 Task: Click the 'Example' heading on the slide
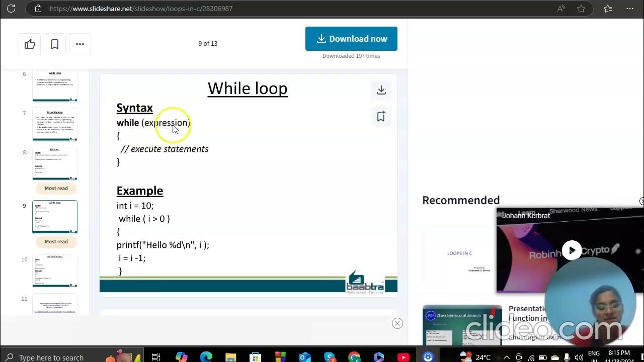click(x=140, y=191)
